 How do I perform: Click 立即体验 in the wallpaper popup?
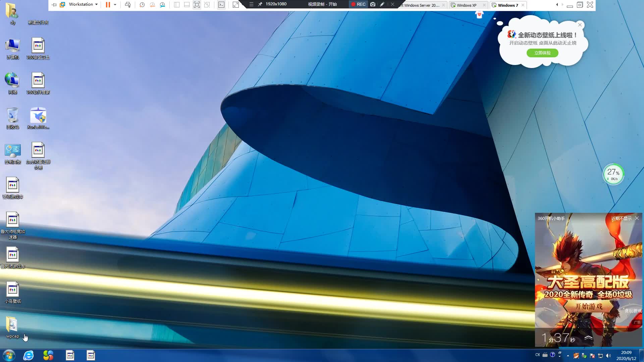click(542, 53)
